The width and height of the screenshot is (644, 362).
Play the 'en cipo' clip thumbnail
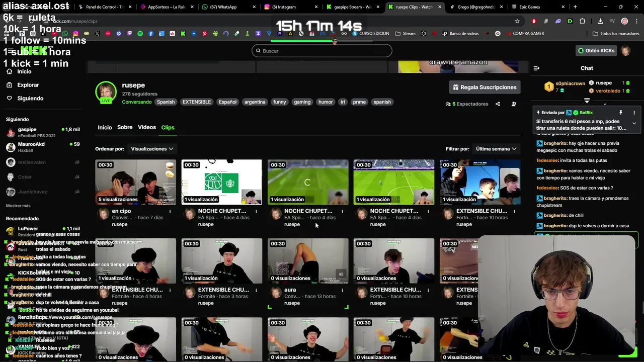135,182
